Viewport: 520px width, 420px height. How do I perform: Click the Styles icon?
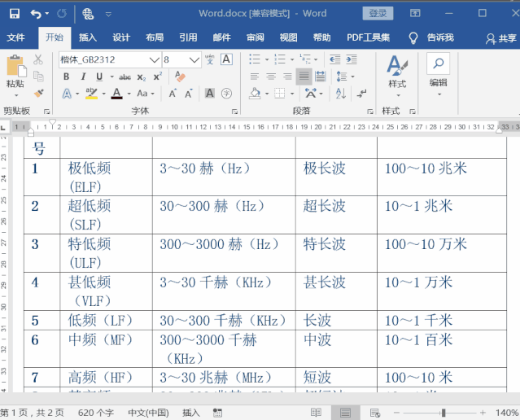[x=397, y=65]
